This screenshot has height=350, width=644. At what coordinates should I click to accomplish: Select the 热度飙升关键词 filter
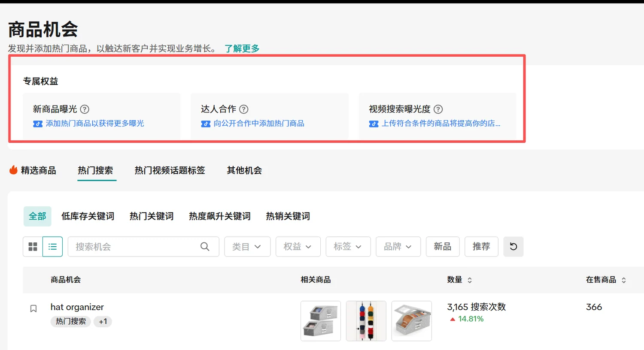[220, 216]
